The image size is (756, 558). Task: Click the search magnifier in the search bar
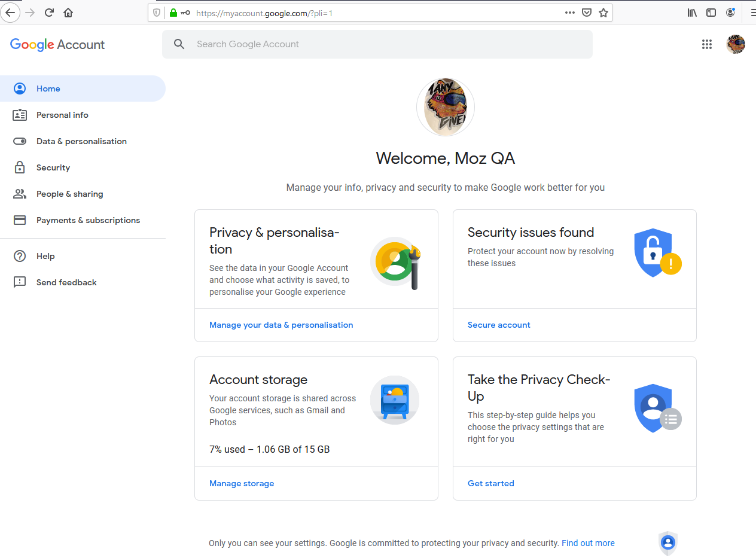tap(179, 44)
